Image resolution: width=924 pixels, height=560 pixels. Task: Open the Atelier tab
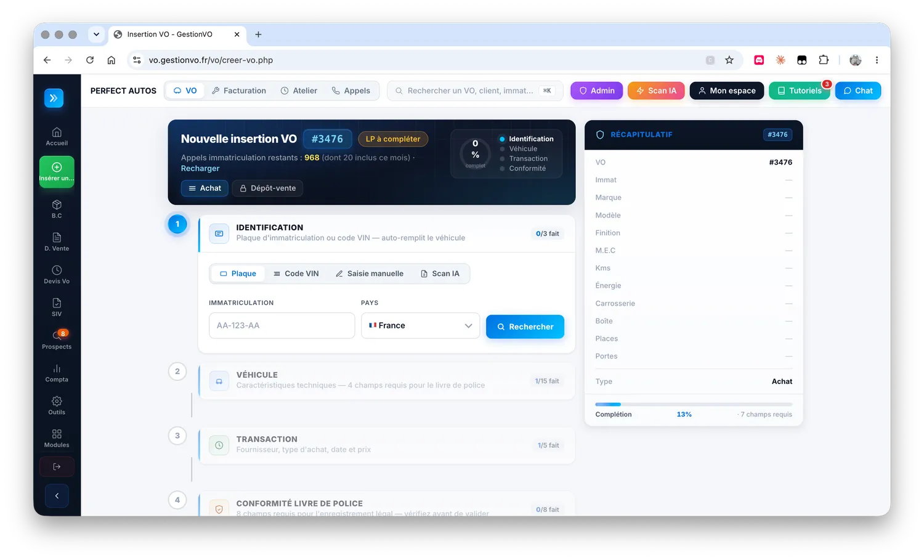299,91
